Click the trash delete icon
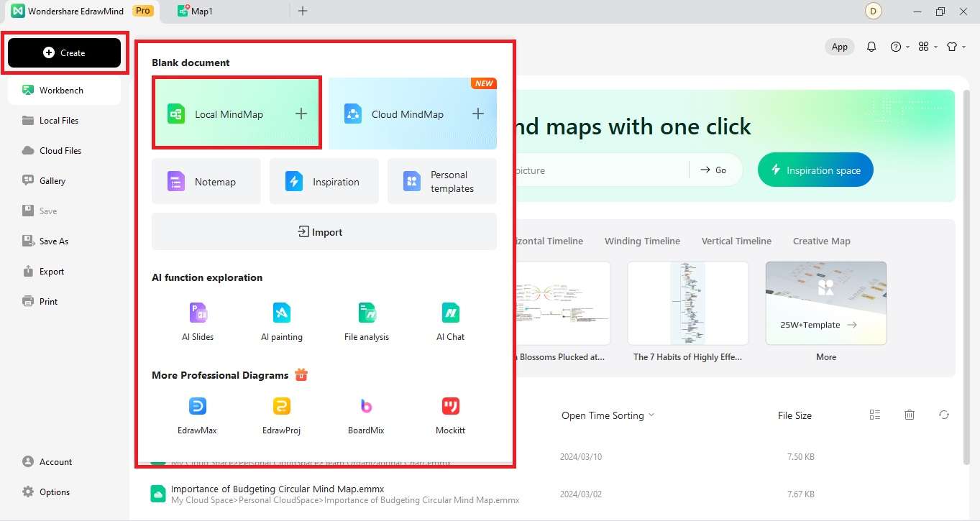 [x=910, y=415]
